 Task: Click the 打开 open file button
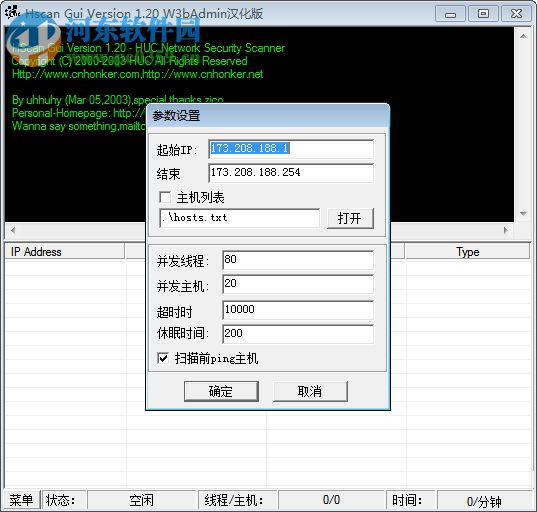click(350, 218)
